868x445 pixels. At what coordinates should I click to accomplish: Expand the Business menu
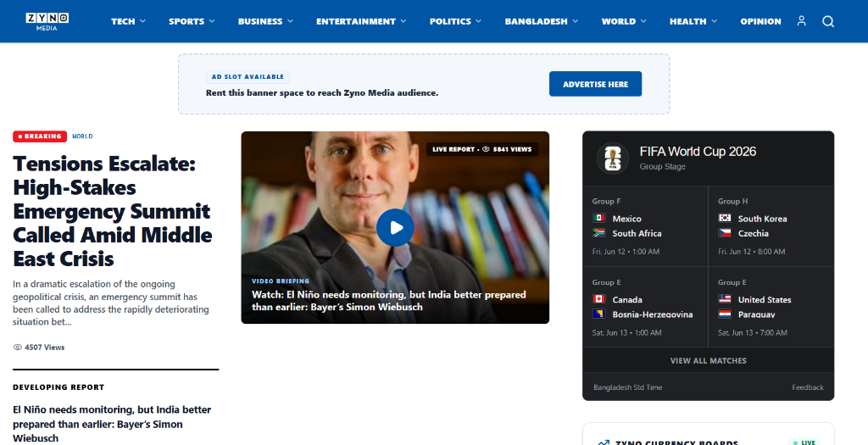(x=265, y=21)
